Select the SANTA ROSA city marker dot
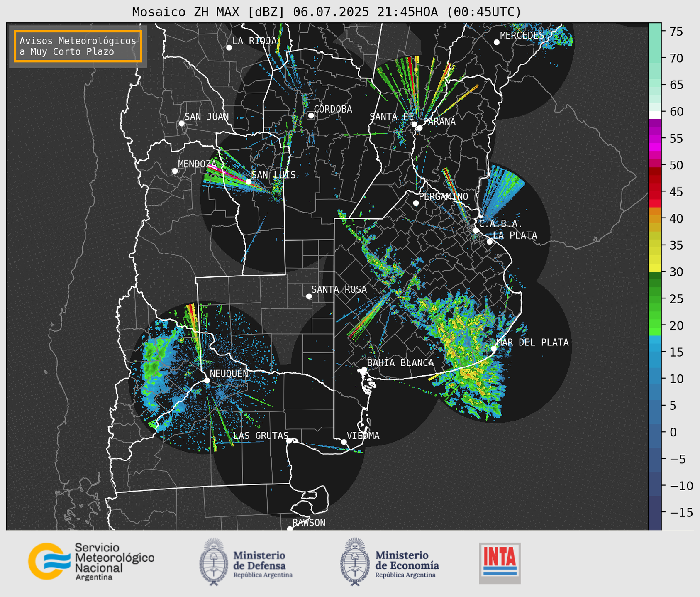This screenshot has height=597, width=700. 309,296
